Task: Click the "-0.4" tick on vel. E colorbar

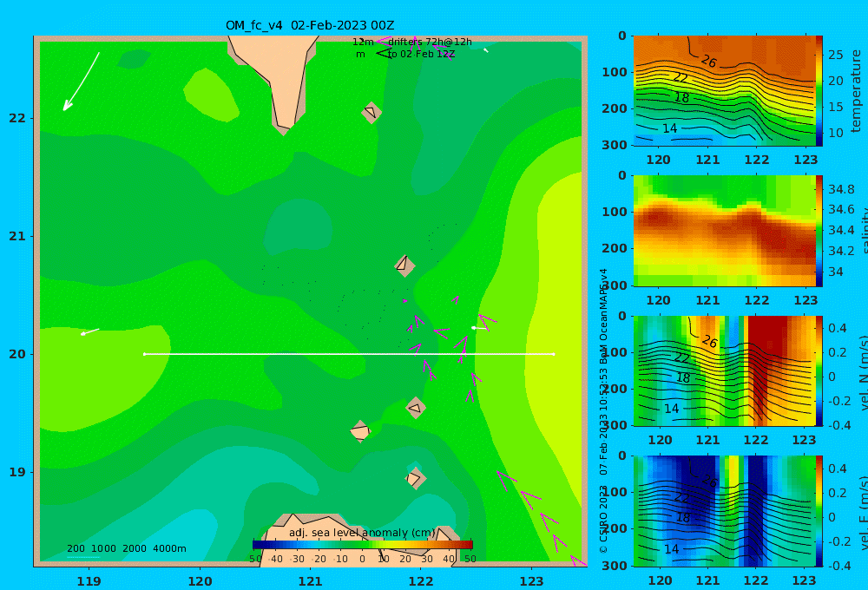Action: [x=838, y=565]
